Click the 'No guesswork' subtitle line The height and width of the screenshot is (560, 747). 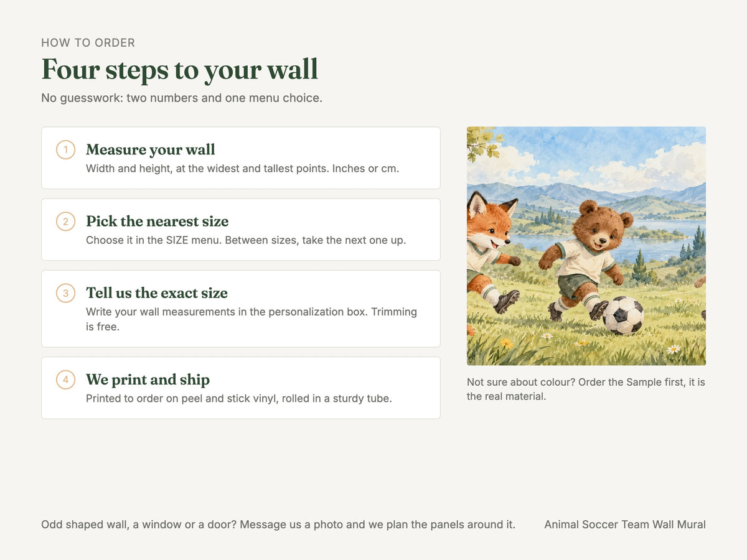[x=182, y=98]
